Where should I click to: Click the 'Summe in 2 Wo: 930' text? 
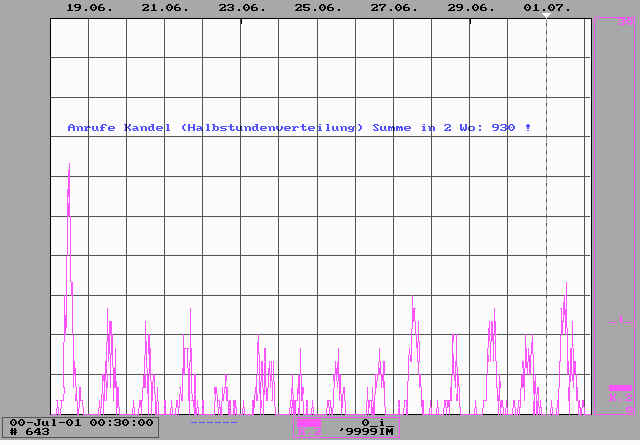point(451,128)
